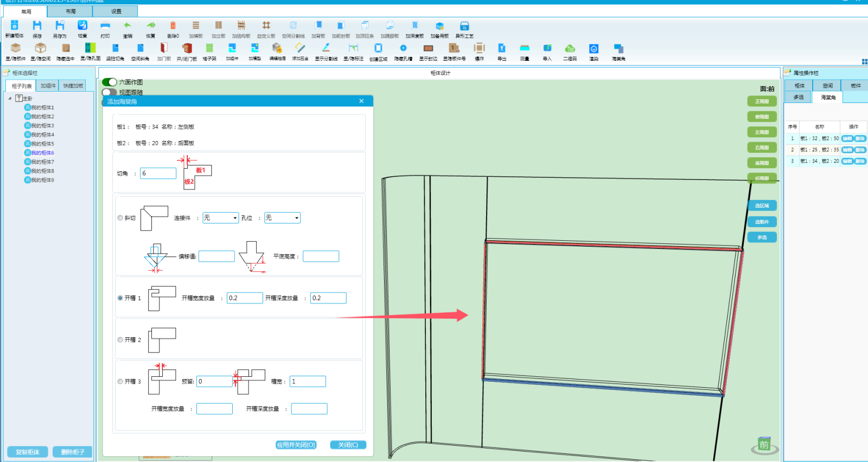Click the 选区域 button
The height and width of the screenshot is (462, 868).
pos(762,206)
